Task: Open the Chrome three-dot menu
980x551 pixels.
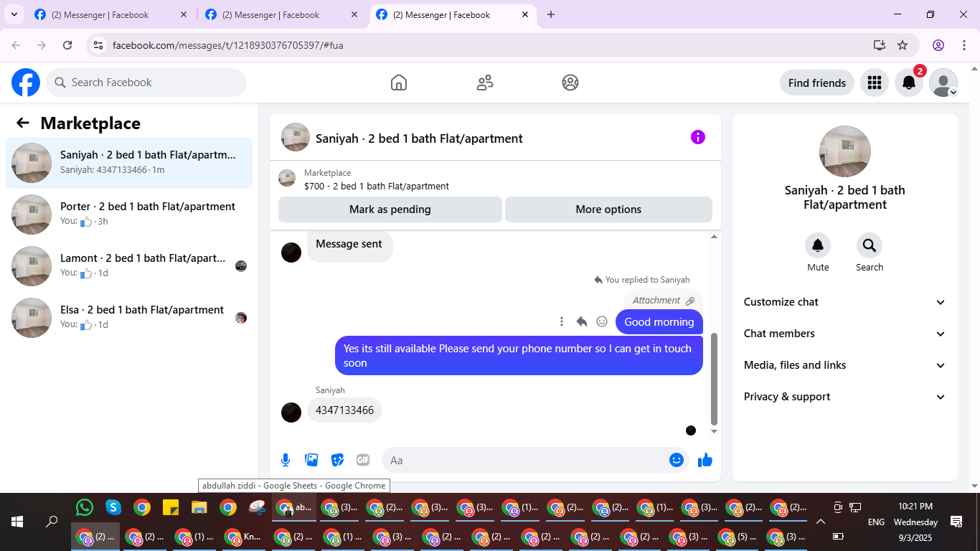Action: (x=964, y=45)
